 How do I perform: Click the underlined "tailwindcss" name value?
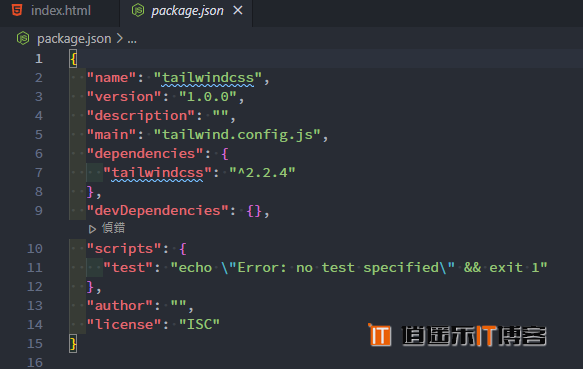[x=208, y=78]
